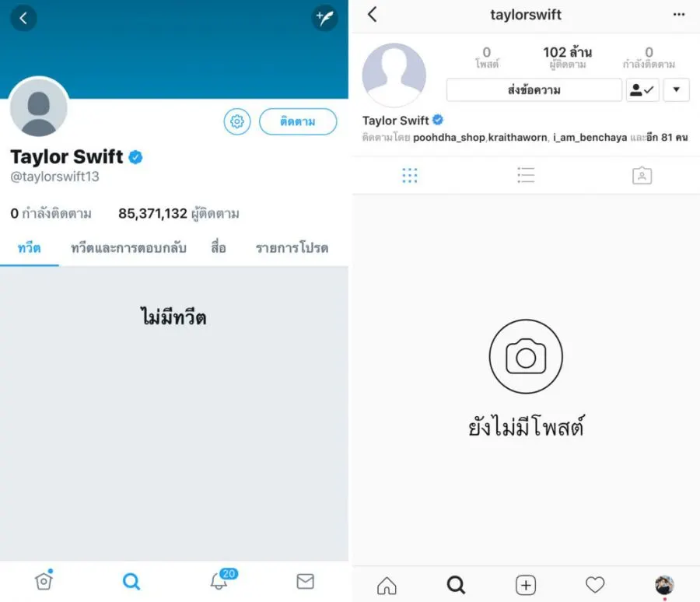Go back from the taylorswift Instagram profile
Image resolution: width=700 pixels, height=602 pixels.
[x=373, y=14]
